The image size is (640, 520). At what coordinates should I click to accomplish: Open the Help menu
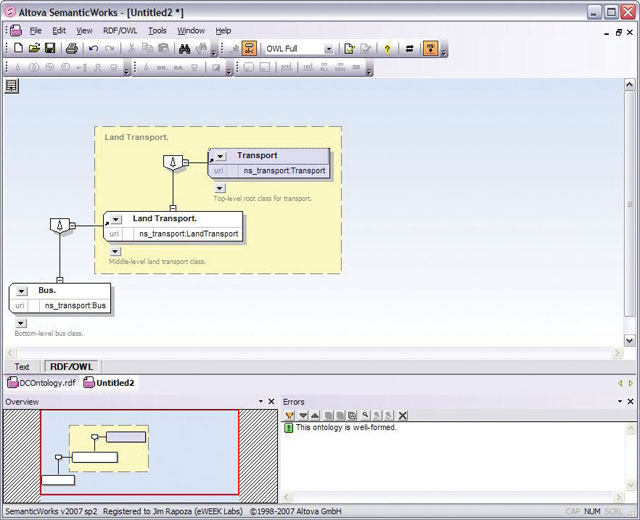[223, 31]
